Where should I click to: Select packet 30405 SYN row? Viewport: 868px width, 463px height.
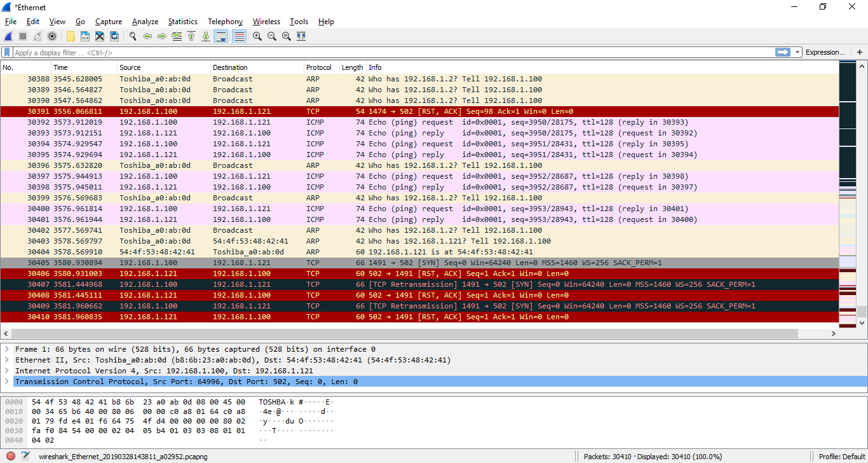(419, 263)
